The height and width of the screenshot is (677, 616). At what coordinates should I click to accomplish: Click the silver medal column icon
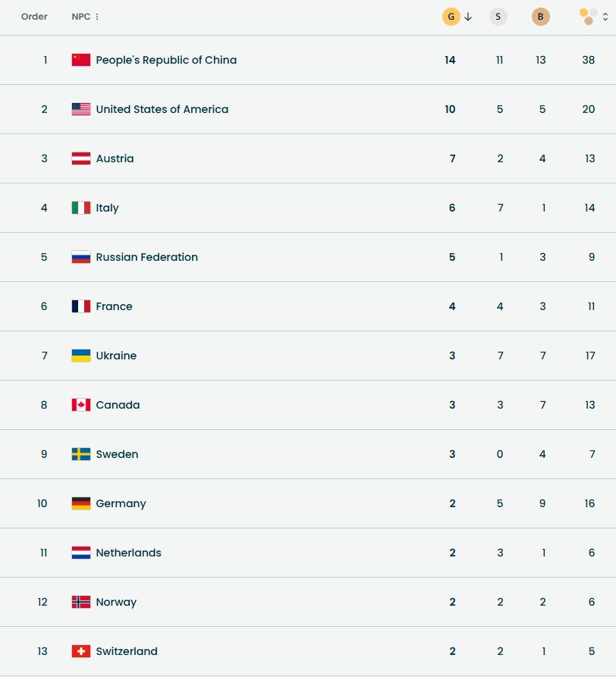[498, 17]
